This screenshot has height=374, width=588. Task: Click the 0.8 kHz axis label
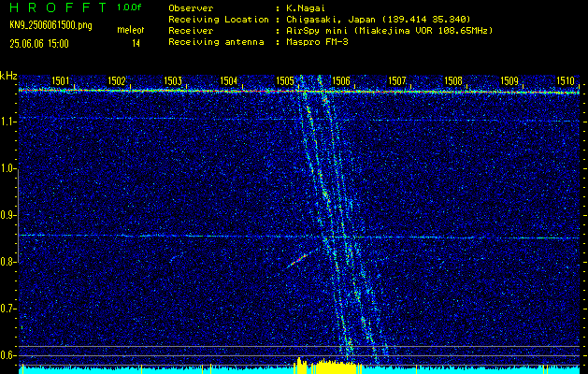8,262
